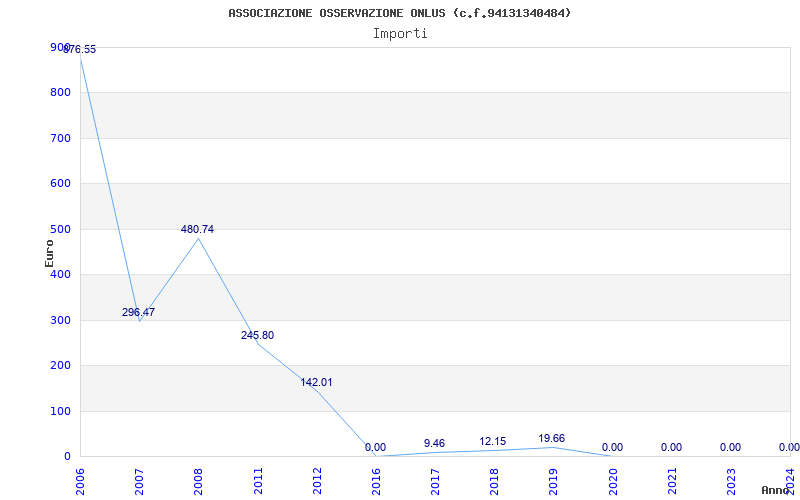Click x-axis year 2021
Screen dimensions: 800x500
click(672, 481)
